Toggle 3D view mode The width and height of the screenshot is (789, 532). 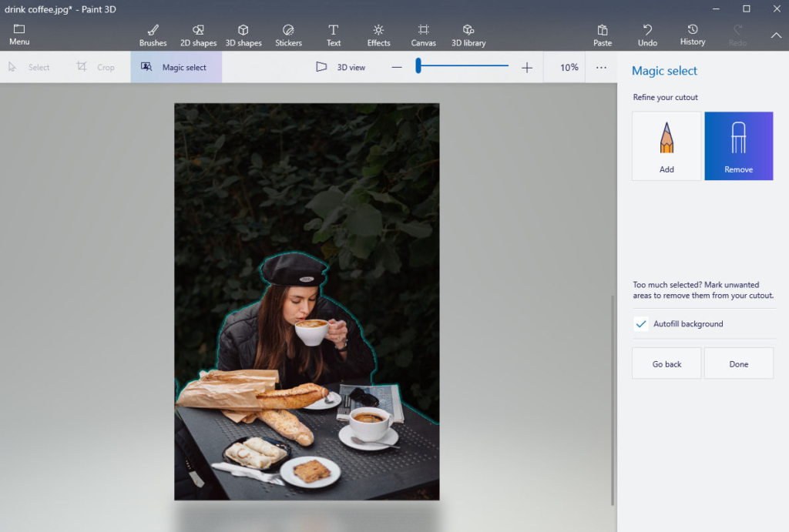pos(341,68)
